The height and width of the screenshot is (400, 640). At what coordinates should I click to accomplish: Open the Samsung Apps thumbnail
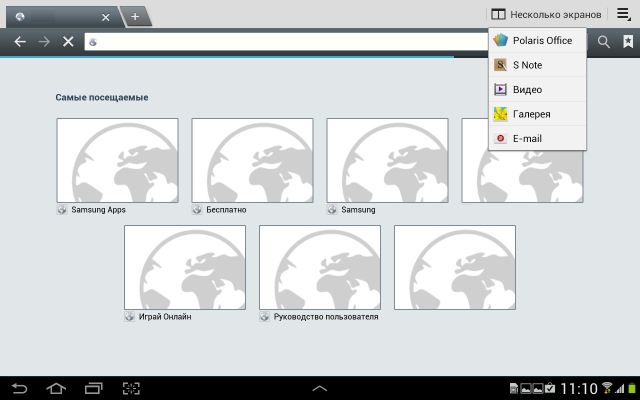click(x=118, y=160)
